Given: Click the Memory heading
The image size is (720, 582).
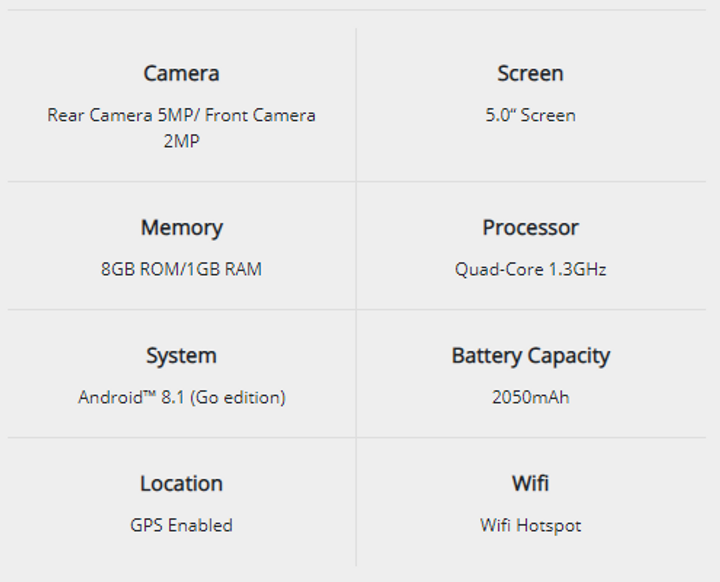Looking at the screenshot, I should pyautogui.click(x=181, y=228).
